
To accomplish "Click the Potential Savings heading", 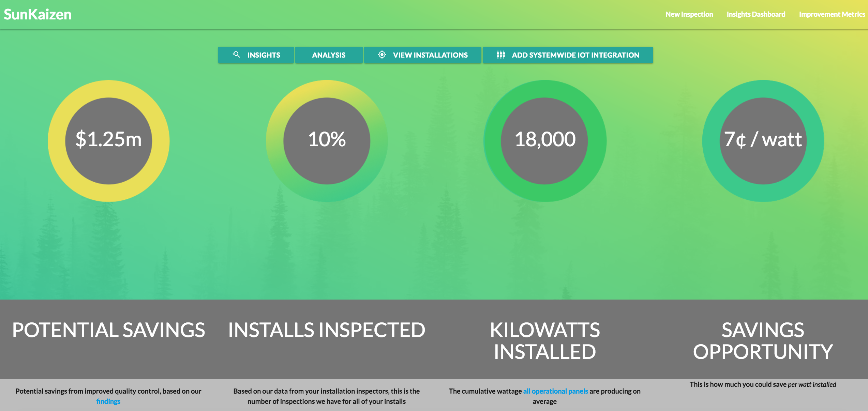I will click(x=108, y=330).
